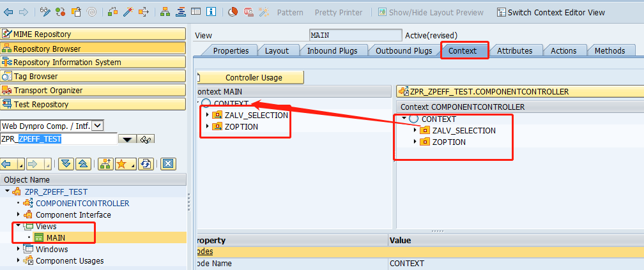Collapse CONTEXT root in COMPONENTCONTROLLER panel
The height and width of the screenshot is (270, 644).
[404, 119]
